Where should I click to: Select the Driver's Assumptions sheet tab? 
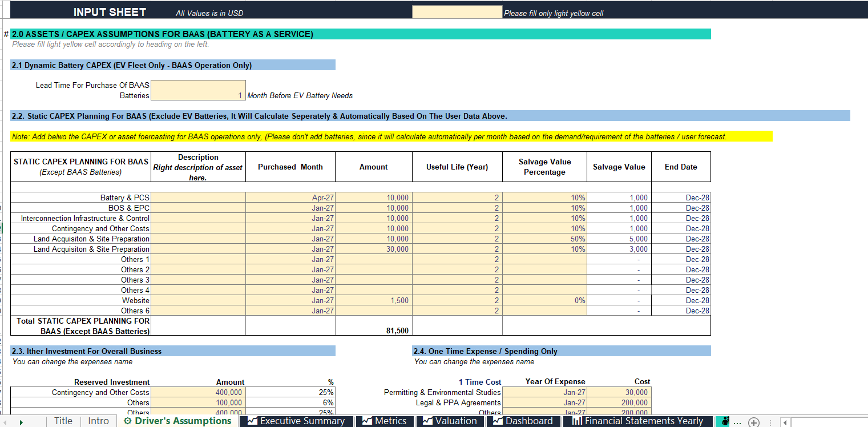click(x=177, y=421)
